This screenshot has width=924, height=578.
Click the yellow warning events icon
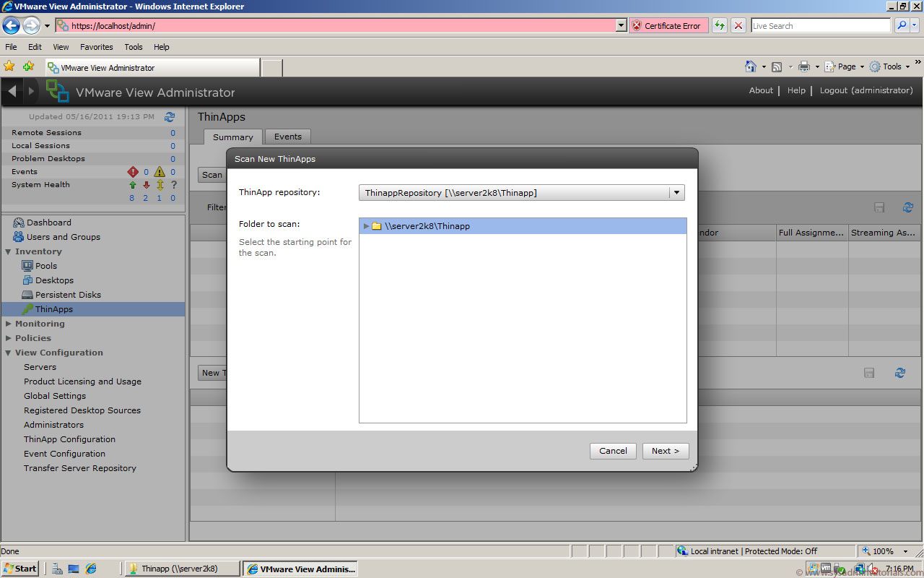tap(160, 172)
